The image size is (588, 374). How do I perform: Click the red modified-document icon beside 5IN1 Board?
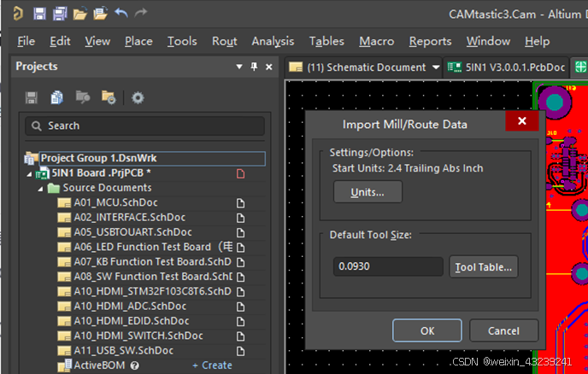(x=240, y=173)
